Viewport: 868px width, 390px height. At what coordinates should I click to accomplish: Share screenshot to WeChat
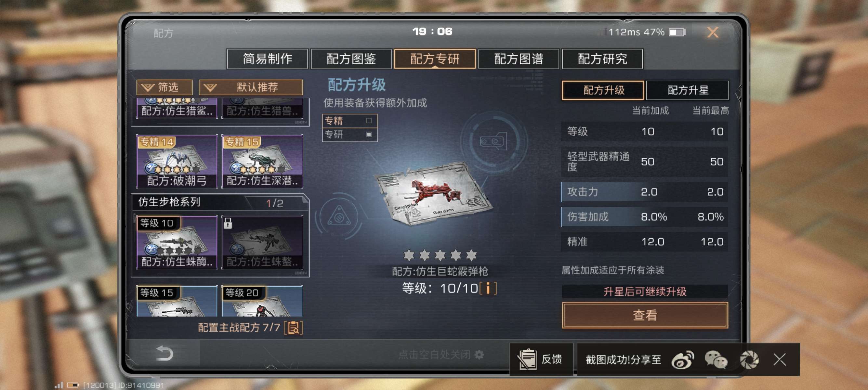(x=716, y=359)
